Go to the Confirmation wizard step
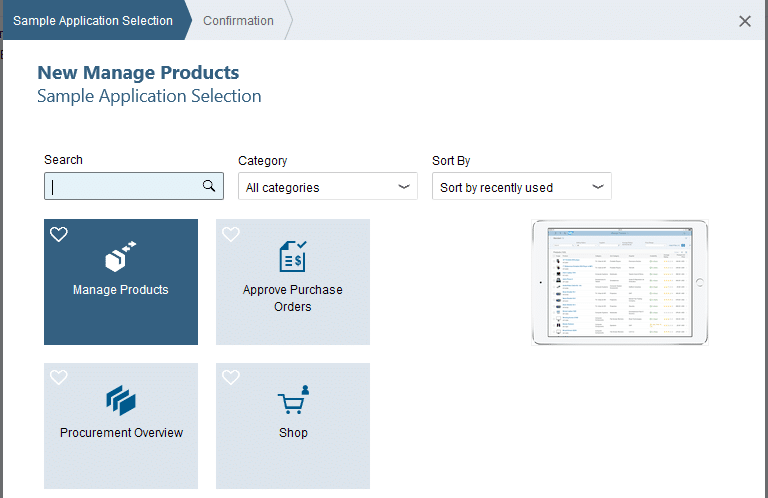 click(x=238, y=21)
